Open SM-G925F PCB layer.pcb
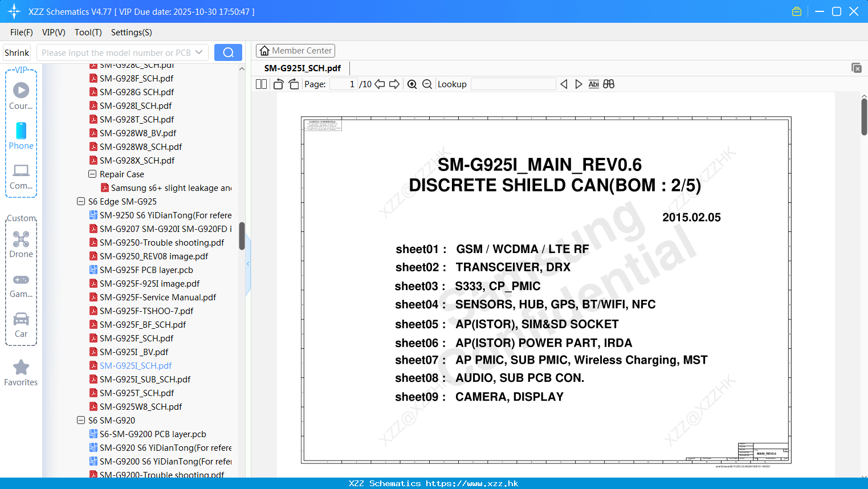Image resolution: width=868 pixels, height=489 pixels. [146, 270]
